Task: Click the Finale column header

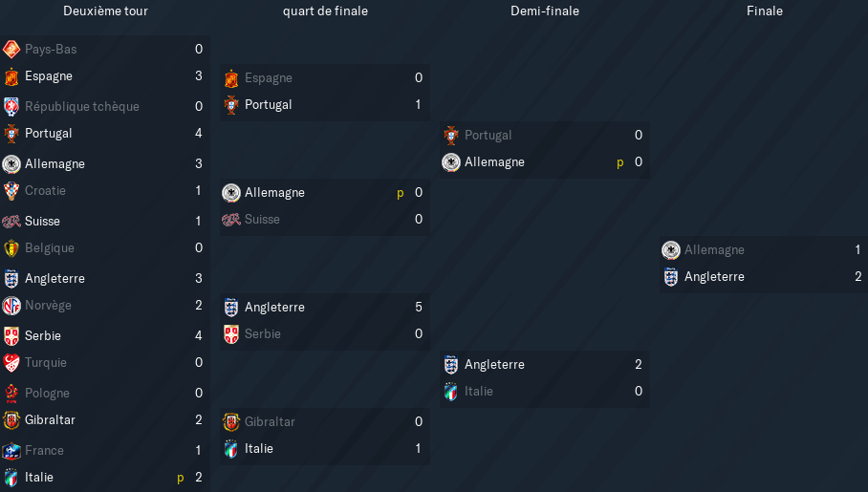Action: 765,11
